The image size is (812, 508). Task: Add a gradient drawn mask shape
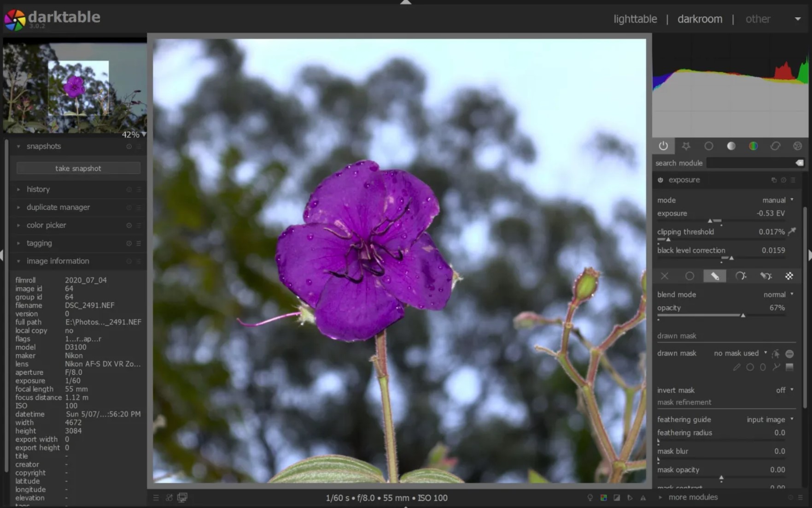pos(789,367)
